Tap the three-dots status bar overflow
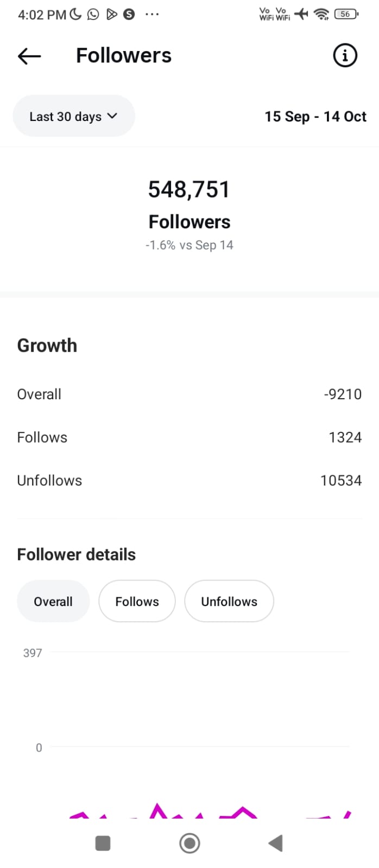This screenshot has height=868, width=379. [x=152, y=14]
